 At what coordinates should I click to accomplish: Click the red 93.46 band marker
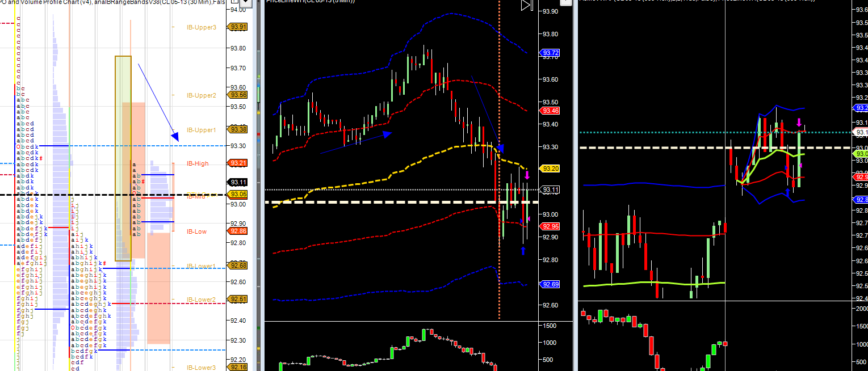click(550, 111)
